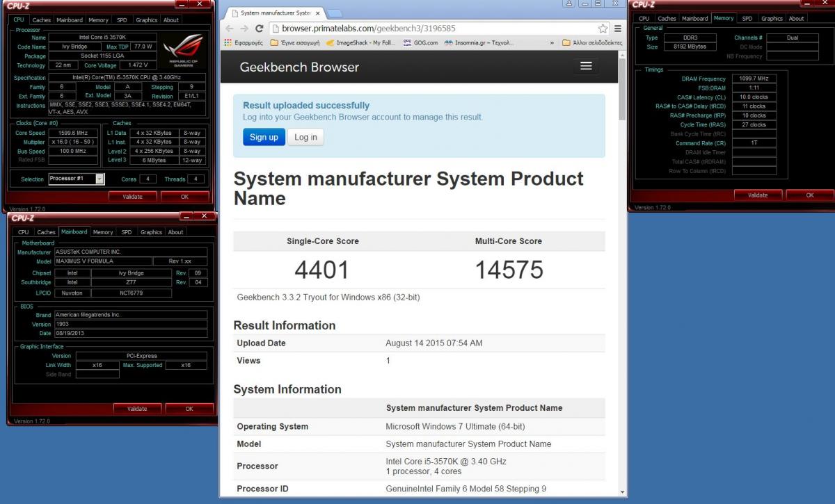Click Validate in CPU-Z motherboard window
This screenshot has width=835, height=504.
point(137,409)
